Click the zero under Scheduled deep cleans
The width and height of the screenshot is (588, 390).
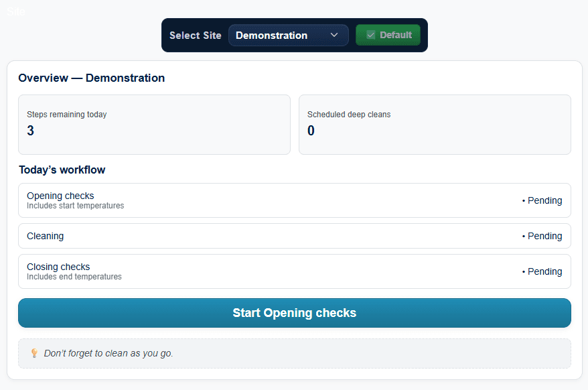click(x=310, y=131)
